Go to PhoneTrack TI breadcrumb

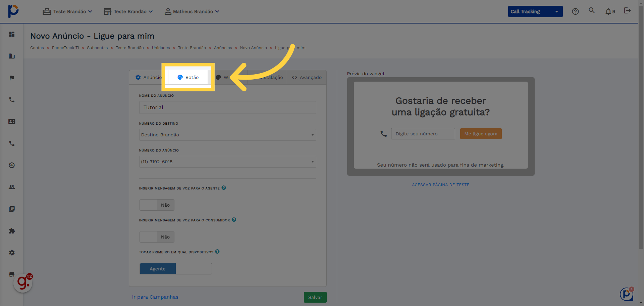(65, 48)
